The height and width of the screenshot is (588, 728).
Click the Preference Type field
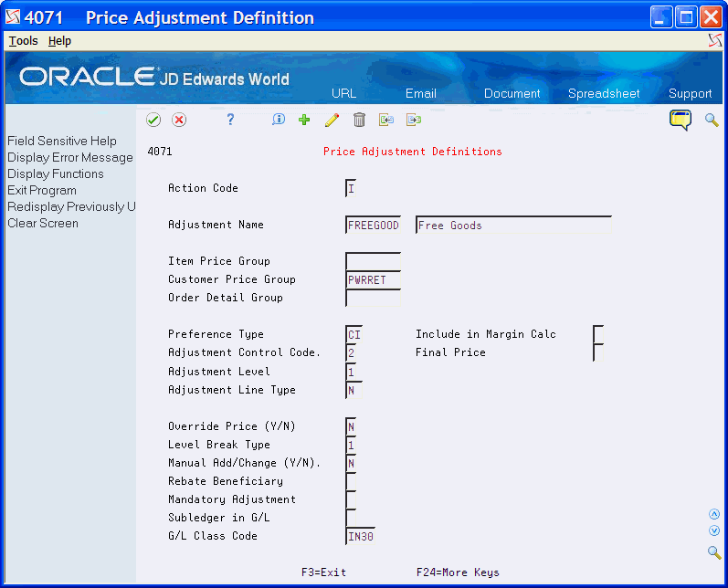[x=353, y=334]
